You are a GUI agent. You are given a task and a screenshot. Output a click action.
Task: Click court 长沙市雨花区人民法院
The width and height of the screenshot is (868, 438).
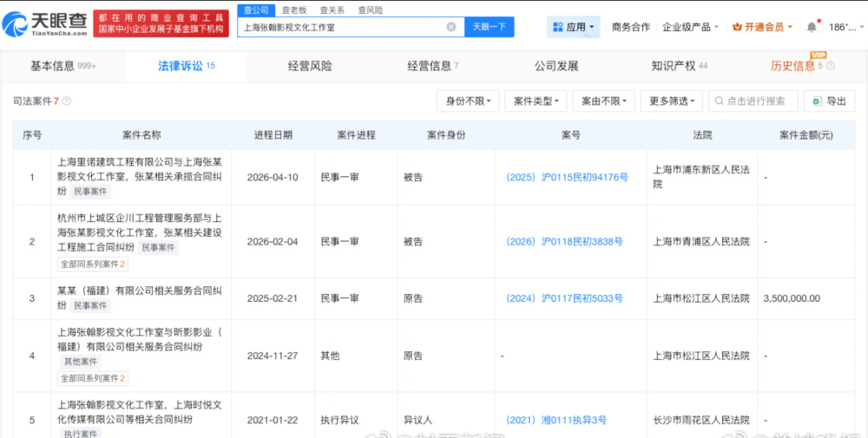701,421
